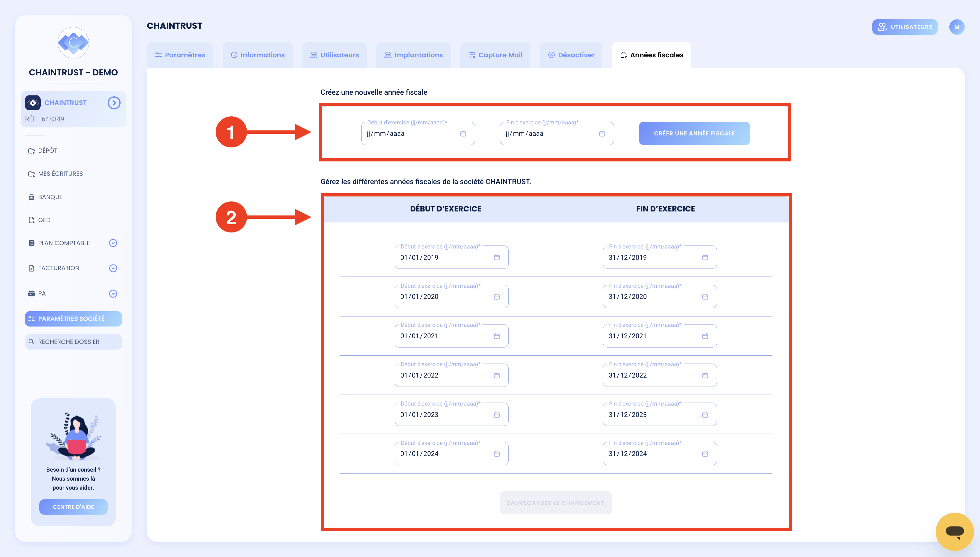
Task: Expand PLAN COMPTABLE submenu chevron
Action: pyautogui.click(x=113, y=243)
